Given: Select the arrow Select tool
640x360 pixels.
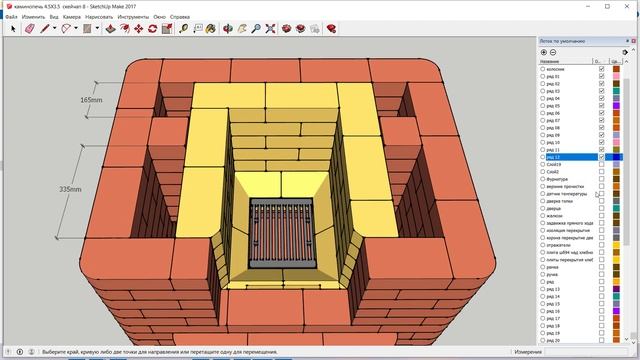Looking at the screenshot, I should tap(13, 29).
